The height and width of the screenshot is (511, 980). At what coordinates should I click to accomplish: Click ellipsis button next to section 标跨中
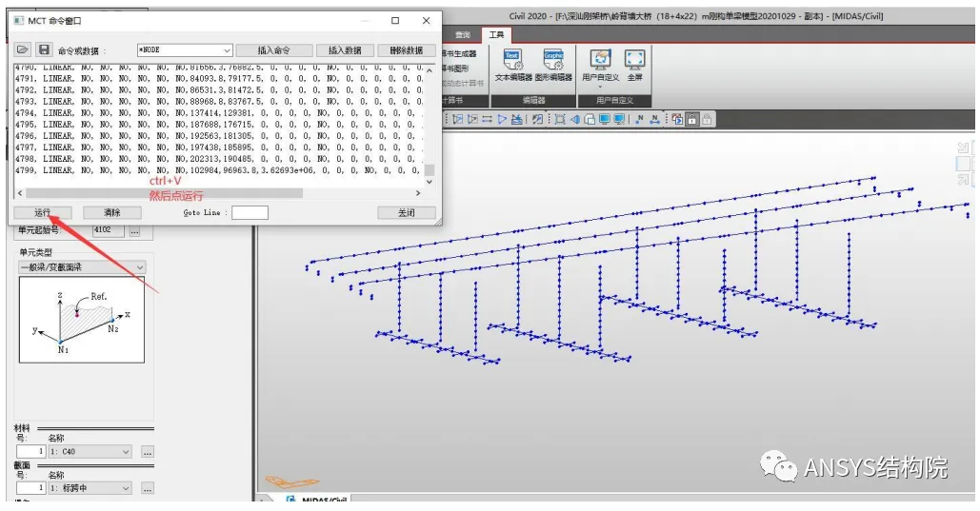tap(148, 488)
